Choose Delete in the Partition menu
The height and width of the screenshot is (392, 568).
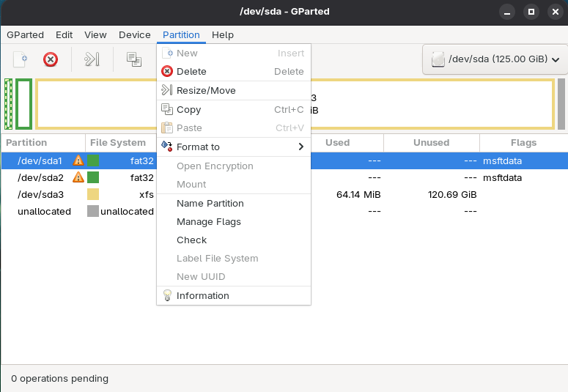[191, 72]
